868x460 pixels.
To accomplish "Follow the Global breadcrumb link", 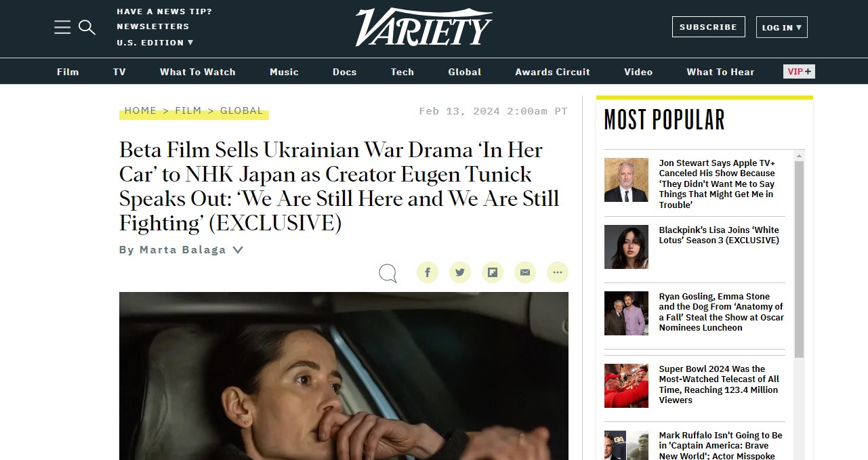I will coord(241,110).
